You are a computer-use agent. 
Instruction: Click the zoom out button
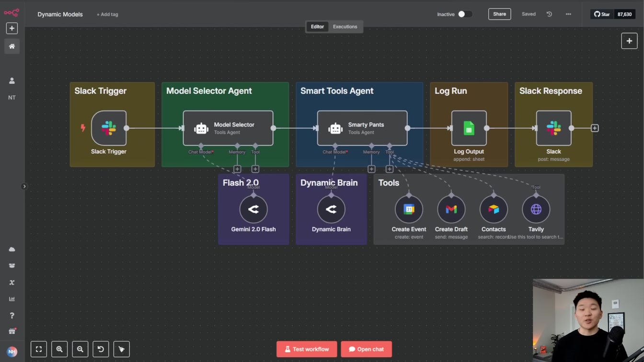pos(80,349)
